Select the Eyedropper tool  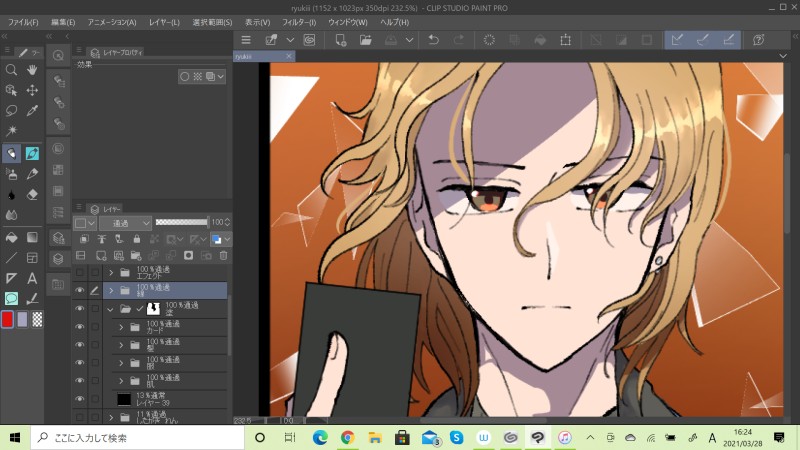pyautogui.click(x=32, y=111)
